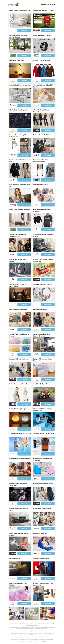Image resolution: width=64 pixels, height=644 pixels.
Task: View deal for Plush Velvet Bed
Action: [x=24, y=30]
